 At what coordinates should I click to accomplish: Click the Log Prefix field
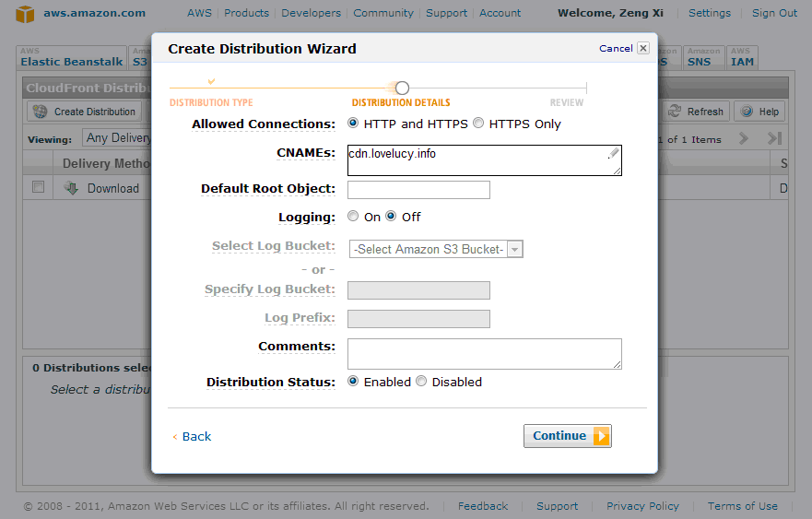(x=418, y=319)
